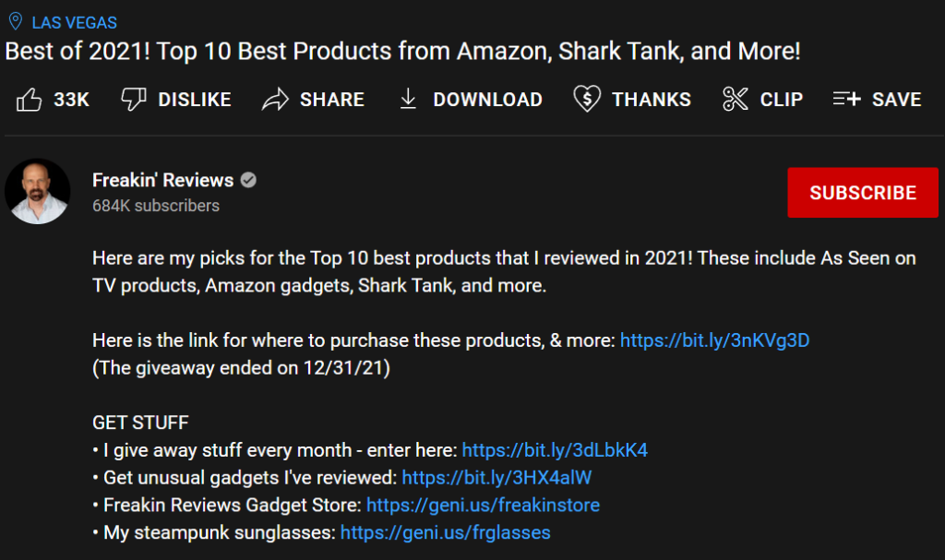Image resolution: width=945 pixels, height=560 pixels.
Task: Click the download arrow icon
Action: click(x=408, y=99)
